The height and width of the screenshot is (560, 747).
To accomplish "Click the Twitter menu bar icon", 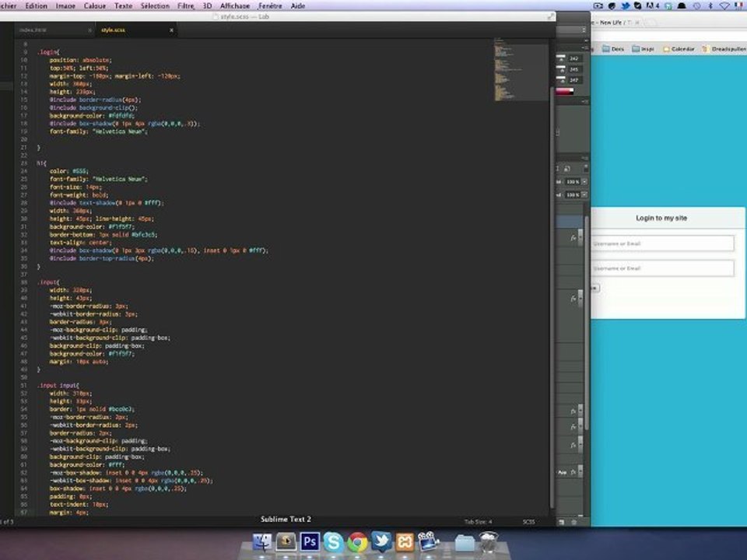I will pos(625,5).
